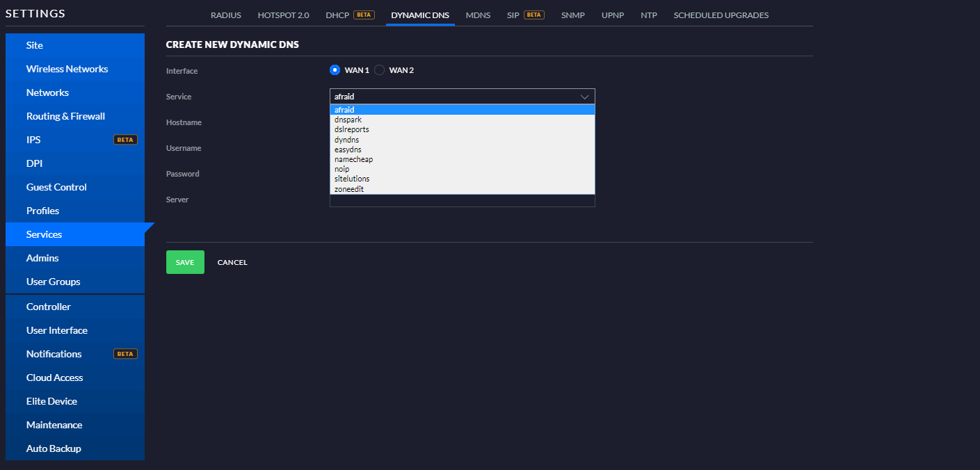Open Auto Backup settings
Viewport: 980px width, 470px height.
54,448
